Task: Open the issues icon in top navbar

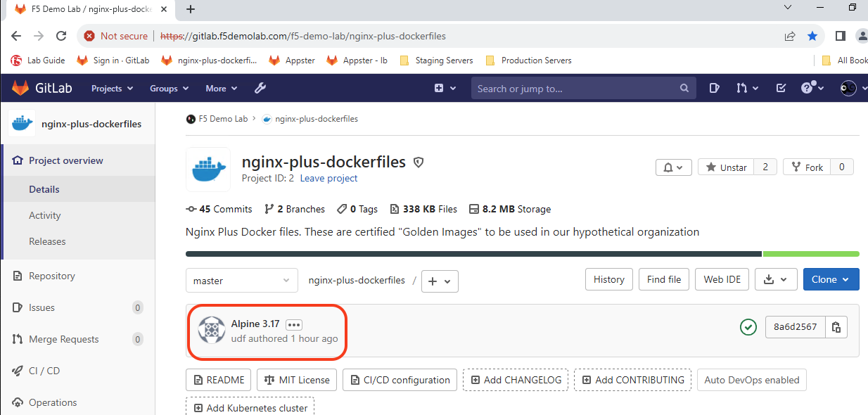Action: pos(714,89)
